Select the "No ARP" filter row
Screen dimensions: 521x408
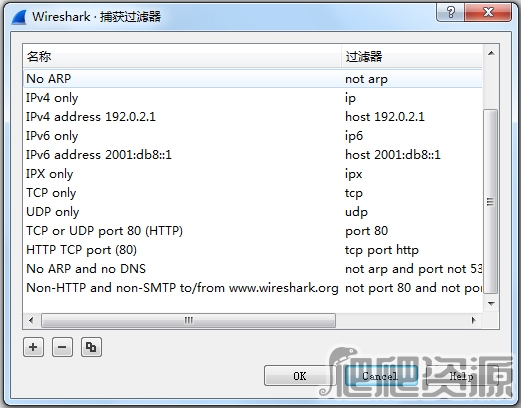253,79
